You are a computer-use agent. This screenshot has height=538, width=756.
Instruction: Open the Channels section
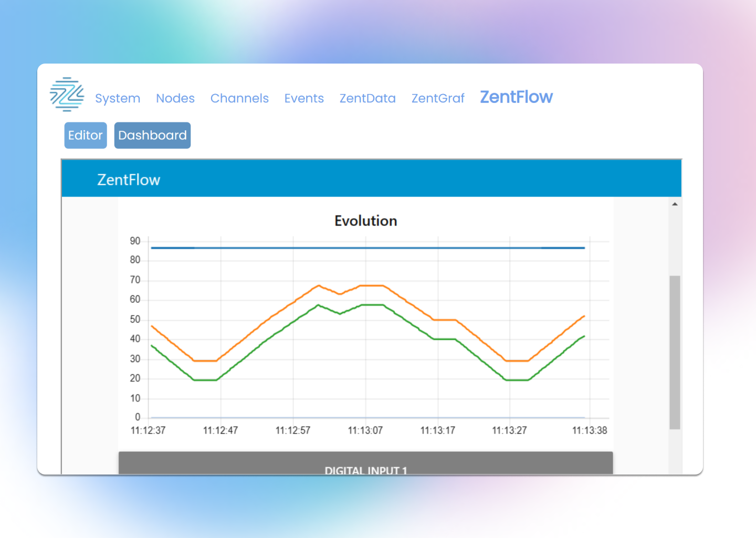pos(239,98)
